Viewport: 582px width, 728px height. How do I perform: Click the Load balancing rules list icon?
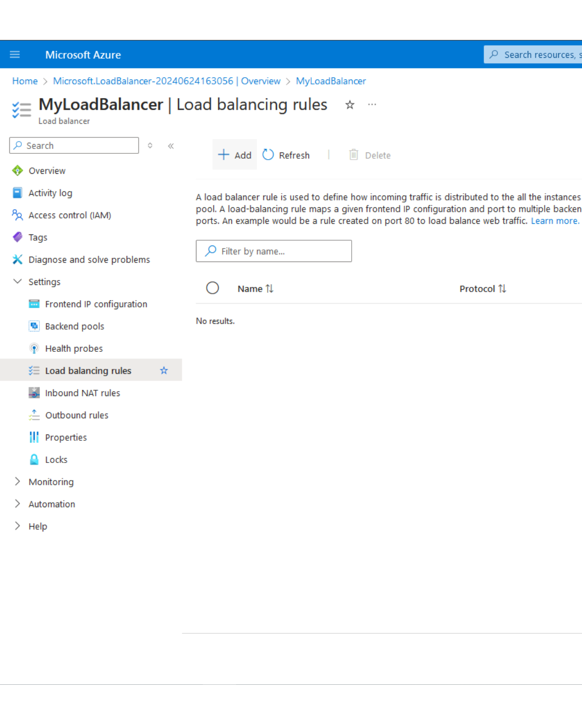34,370
